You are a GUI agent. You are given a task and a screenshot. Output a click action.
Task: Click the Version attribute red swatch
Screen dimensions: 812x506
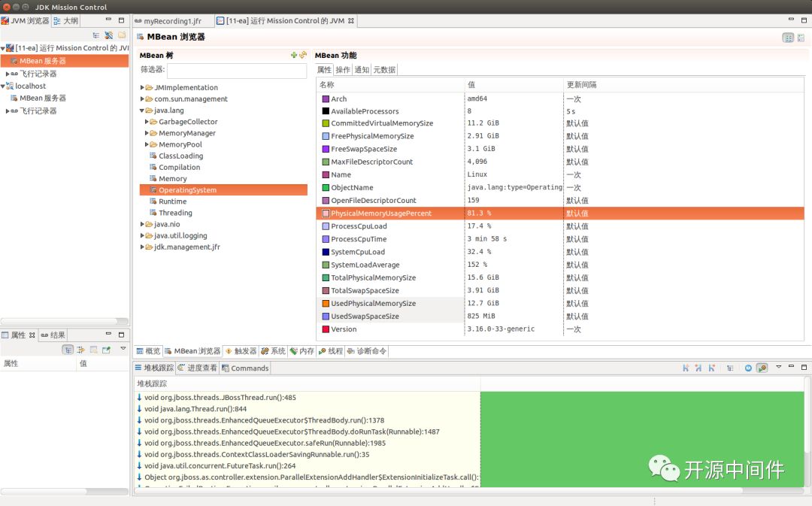point(326,329)
